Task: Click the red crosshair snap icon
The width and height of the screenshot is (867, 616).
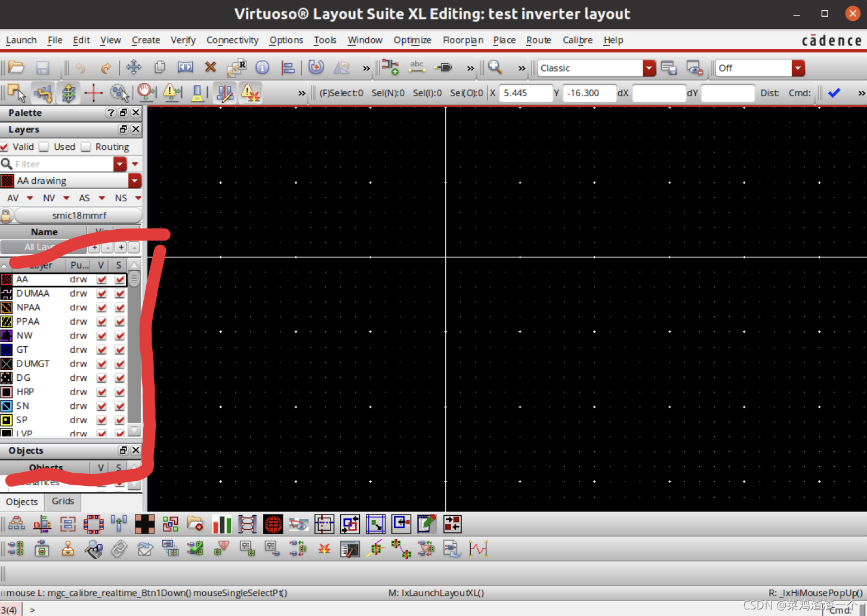Action: coord(94,93)
